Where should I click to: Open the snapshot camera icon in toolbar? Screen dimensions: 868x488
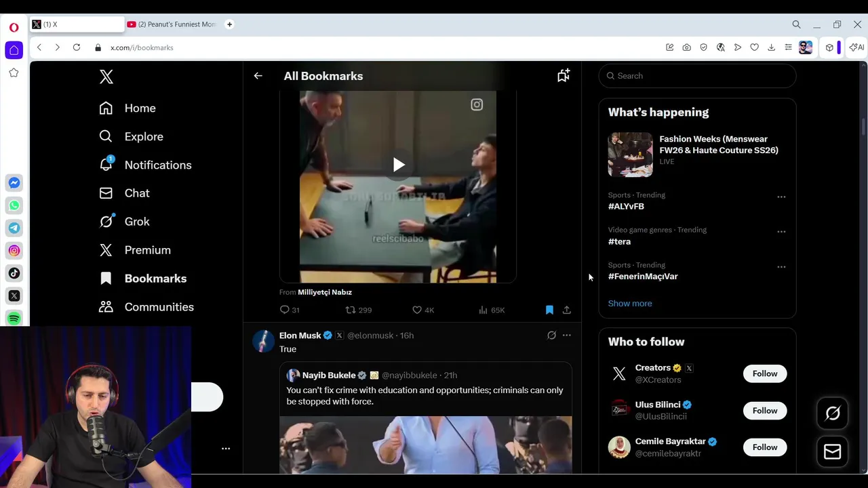tap(686, 47)
